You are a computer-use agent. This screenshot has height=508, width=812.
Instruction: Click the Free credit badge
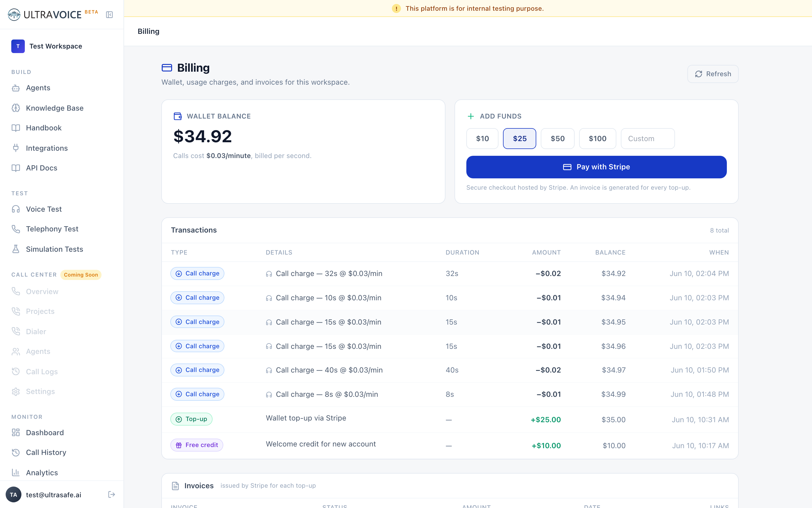197,445
